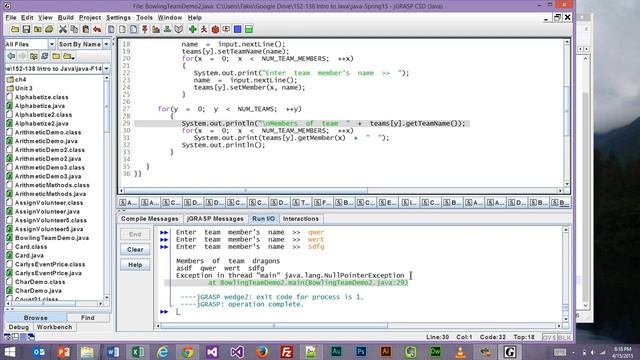Click the running-man Run icon
This screenshot has height=360, width=640.
tap(204, 29)
